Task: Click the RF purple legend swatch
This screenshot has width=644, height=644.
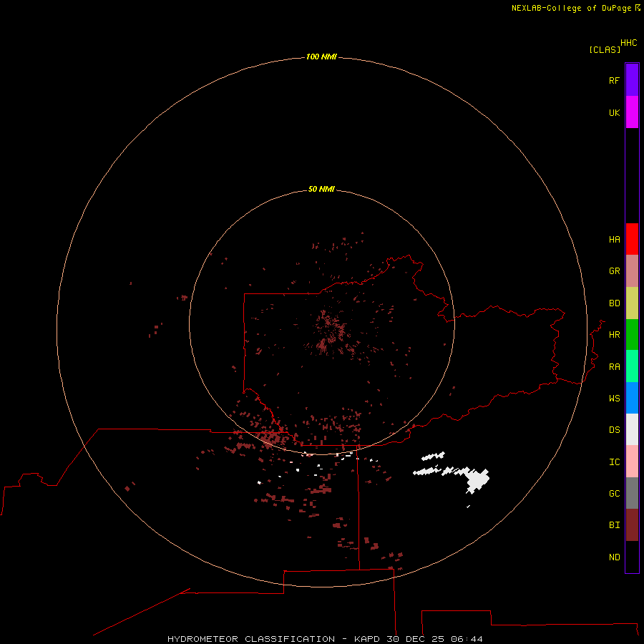Action: pyautogui.click(x=632, y=80)
